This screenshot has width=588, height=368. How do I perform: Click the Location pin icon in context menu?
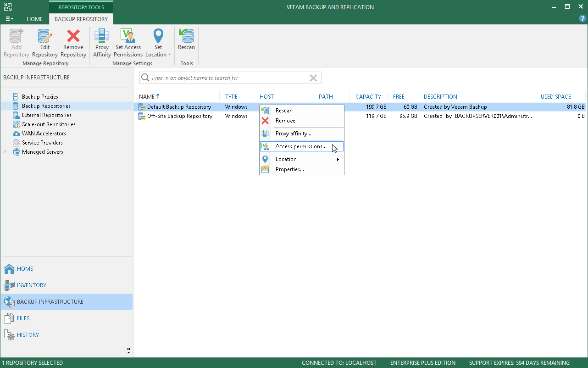(265, 159)
